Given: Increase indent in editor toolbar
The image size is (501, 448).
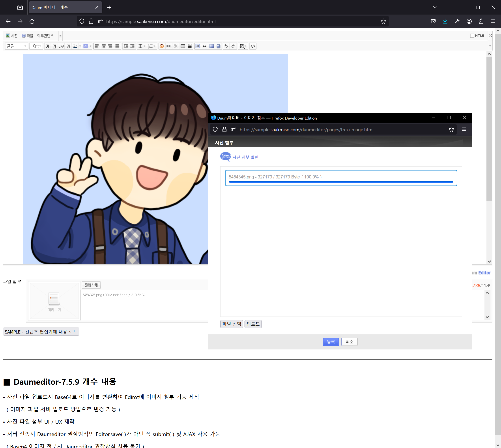Looking at the screenshot, I should coord(125,46).
